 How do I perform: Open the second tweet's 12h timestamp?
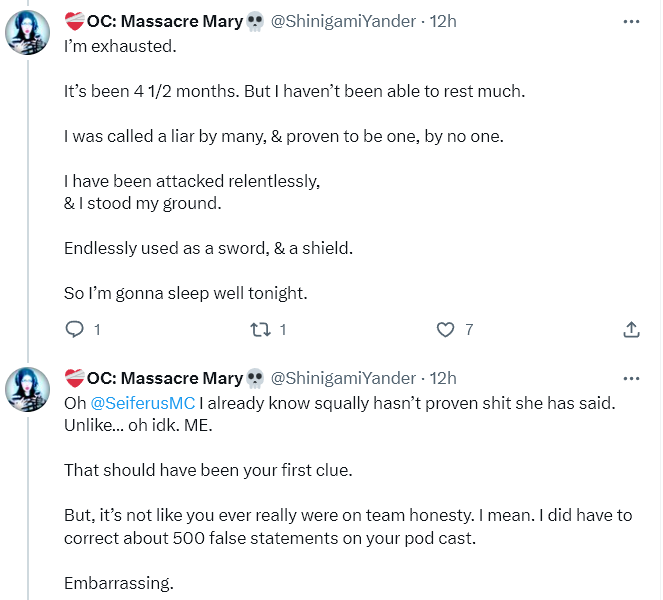coord(442,378)
